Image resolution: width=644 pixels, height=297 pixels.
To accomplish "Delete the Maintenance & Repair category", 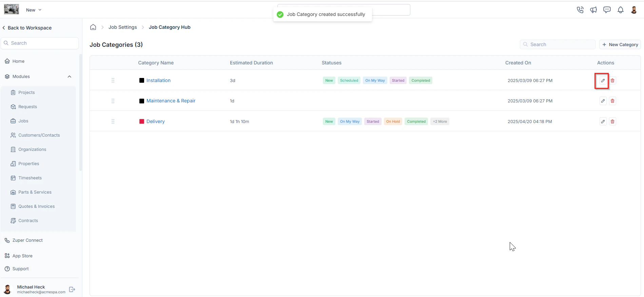I will [612, 101].
